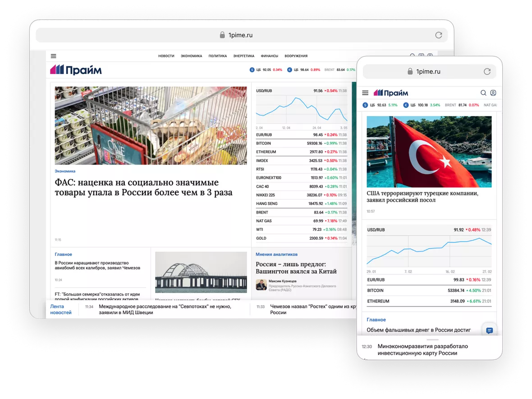Open the hamburger menu on the phone
Image resolution: width=532 pixels, height=399 pixels.
(x=365, y=93)
